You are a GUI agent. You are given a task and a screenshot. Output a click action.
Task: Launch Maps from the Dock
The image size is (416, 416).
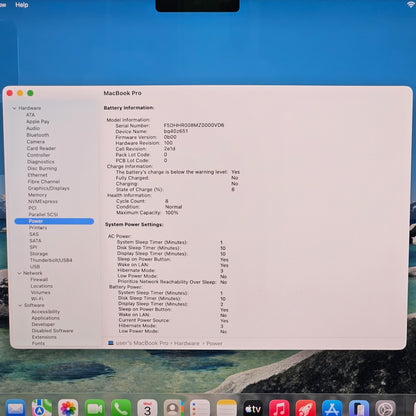pyautogui.click(x=41, y=408)
